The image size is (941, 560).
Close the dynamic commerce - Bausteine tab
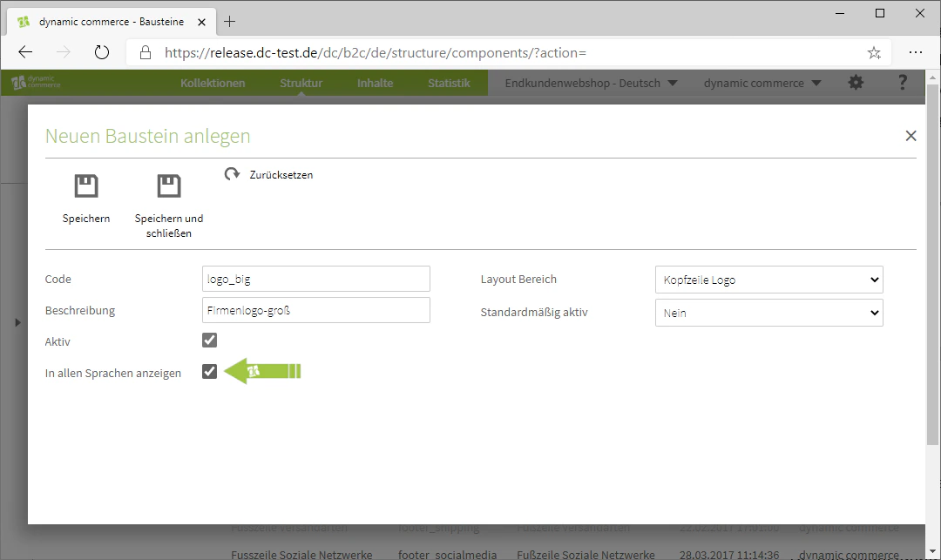click(201, 22)
